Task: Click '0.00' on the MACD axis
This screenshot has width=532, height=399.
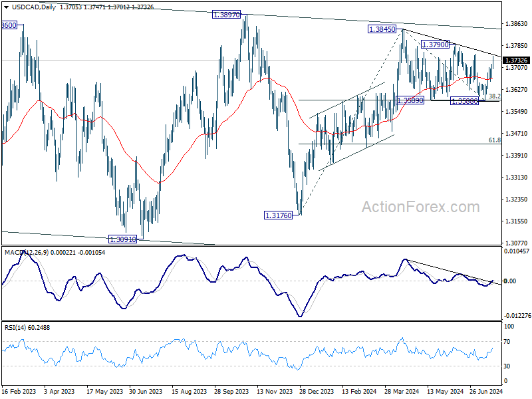Action: click(510, 281)
